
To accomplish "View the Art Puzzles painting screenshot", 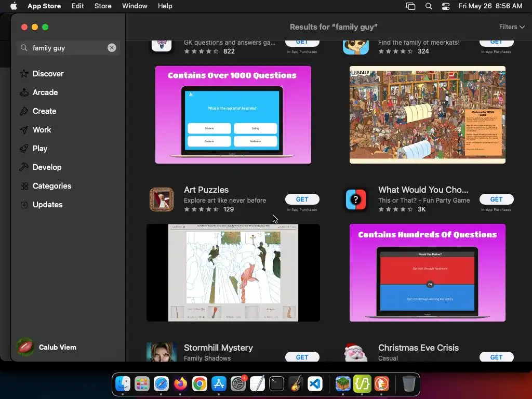I will (233, 272).
